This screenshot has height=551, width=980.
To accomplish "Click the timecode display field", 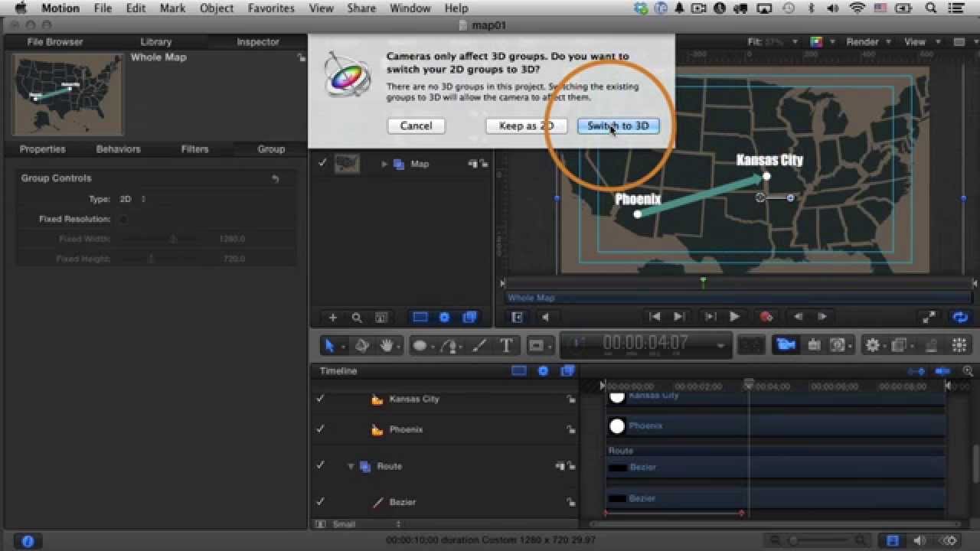I will click(645, 344).
